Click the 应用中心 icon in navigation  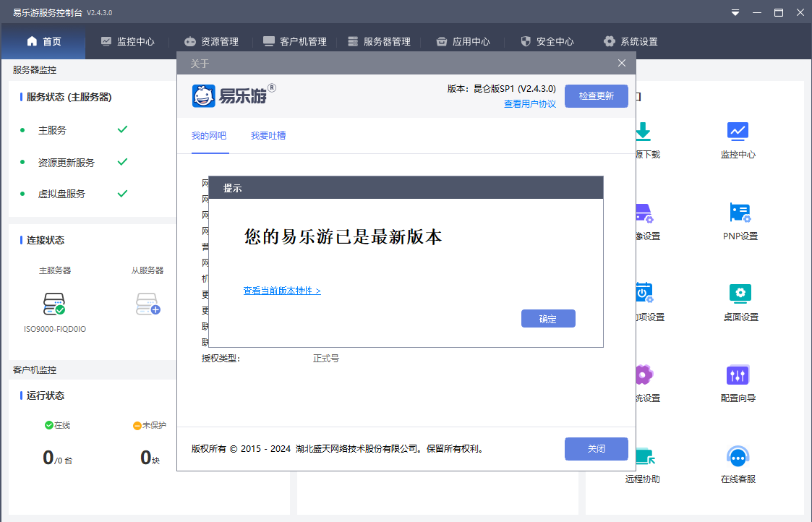coord(441,41)
